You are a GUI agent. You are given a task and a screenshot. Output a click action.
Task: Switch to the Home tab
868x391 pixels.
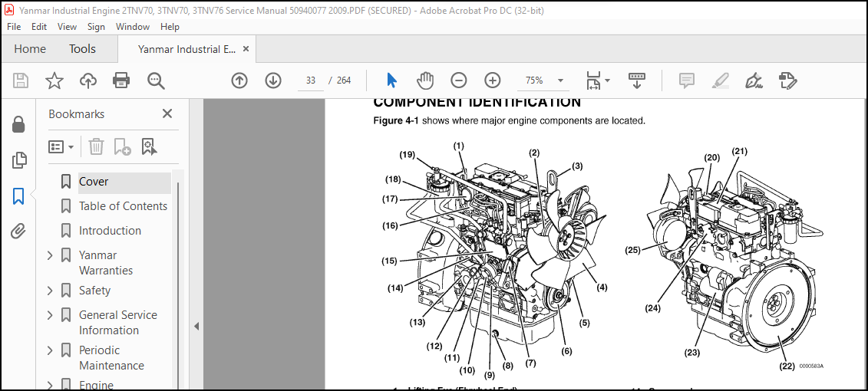pos(30,49)
